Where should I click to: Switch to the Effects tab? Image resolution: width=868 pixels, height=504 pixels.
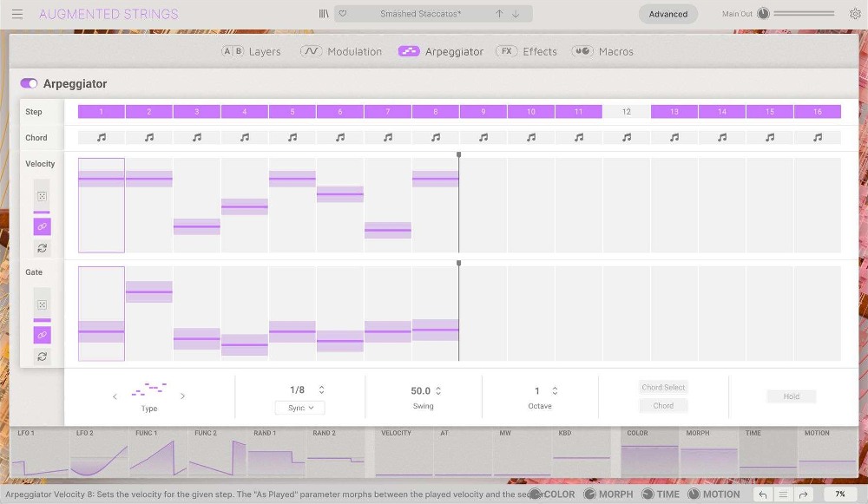click(x=540, y=51)
